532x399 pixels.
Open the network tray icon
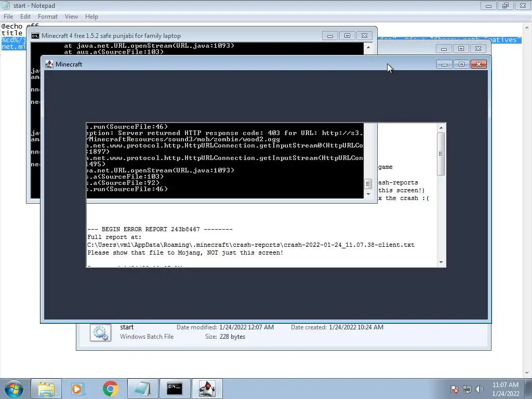coord(467,389)
